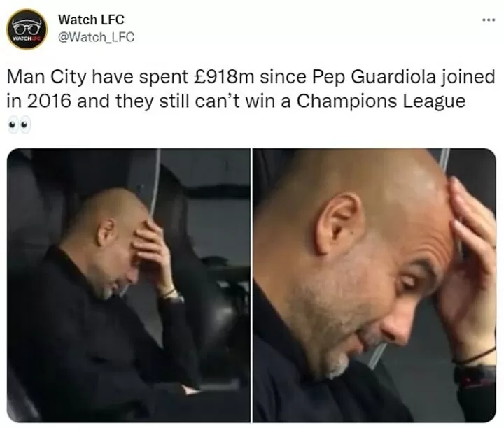Image resolution: width=504 pixels, height=428 pixels.
Task: Click the eyes emoji in the tweet
Action: click(20, 124)
